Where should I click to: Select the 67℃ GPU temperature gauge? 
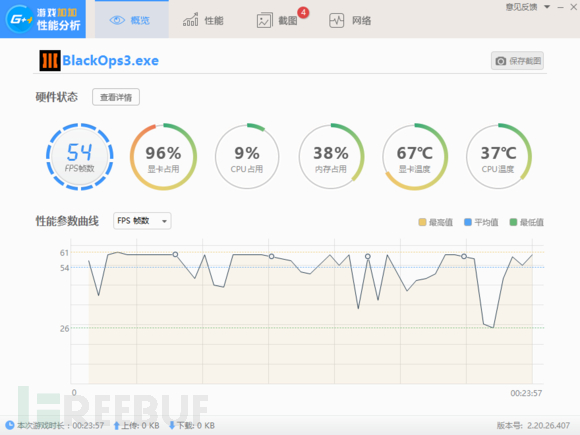point(415,156)
